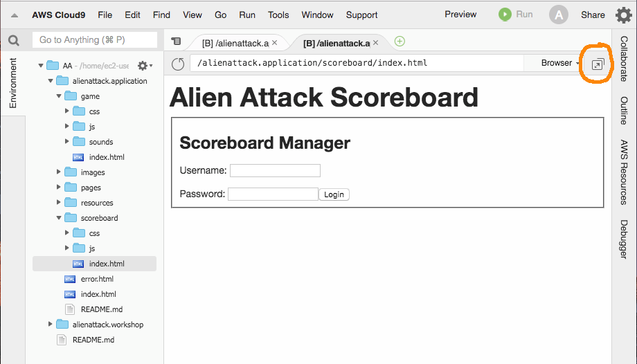
Task: Close the active alienattack tab
Action: coord(375,43)
